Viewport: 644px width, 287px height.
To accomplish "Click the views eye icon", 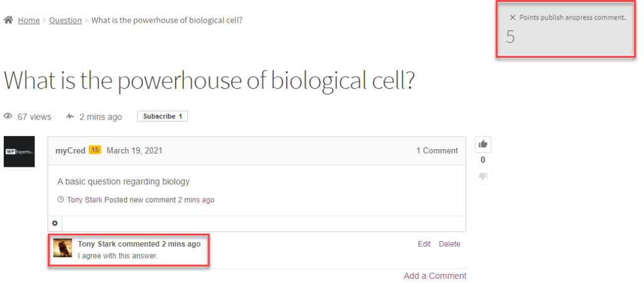I will tap(8, 116).
